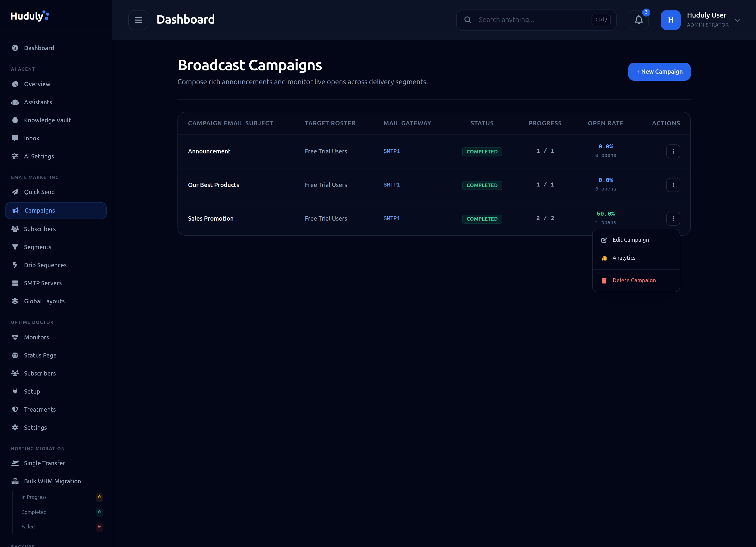This screenshot has width=756, height=547.
Task: Focus the Search anything field
Action: pos(536,20)
